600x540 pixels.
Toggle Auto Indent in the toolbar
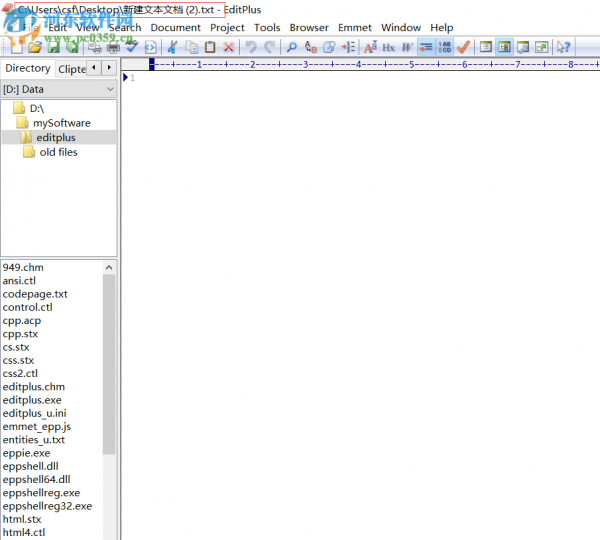tap(426, 47)
